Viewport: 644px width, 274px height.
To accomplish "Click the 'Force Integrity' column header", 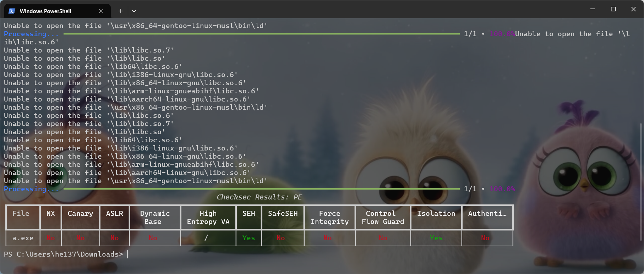I will click(x=330, y=217).
